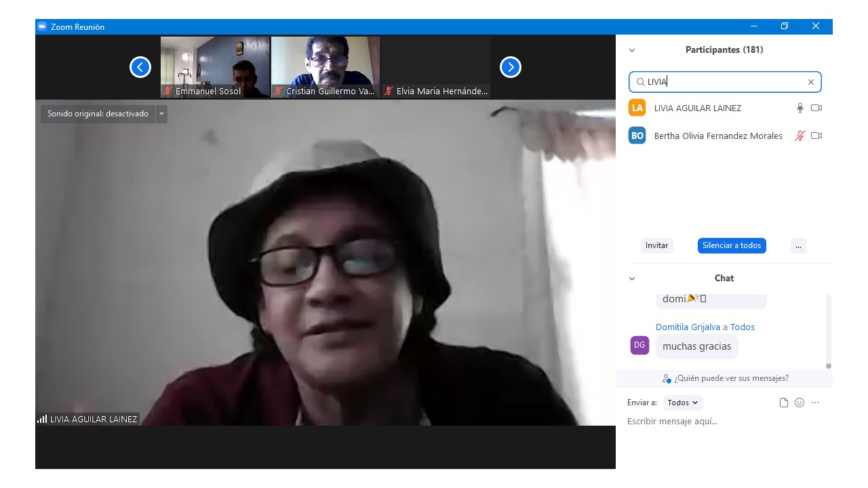Collapse the Participantes panel chevron
This screenshot has height=488, width=868.
[632, 50]
